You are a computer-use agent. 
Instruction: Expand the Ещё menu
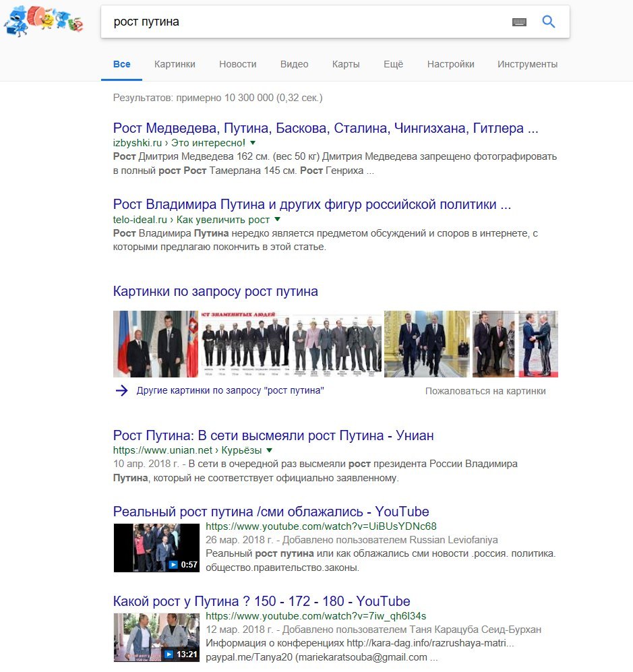(x=394, y=64)
